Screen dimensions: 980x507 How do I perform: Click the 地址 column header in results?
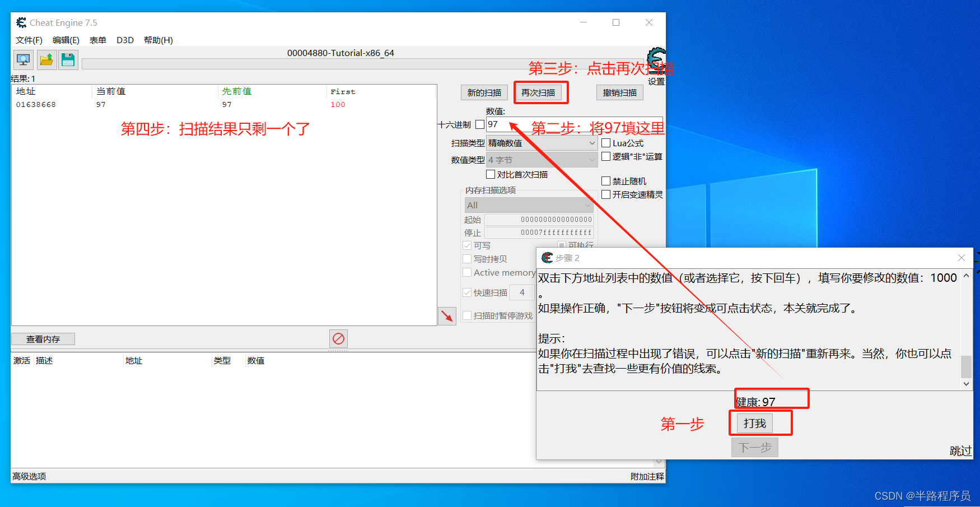52,91
